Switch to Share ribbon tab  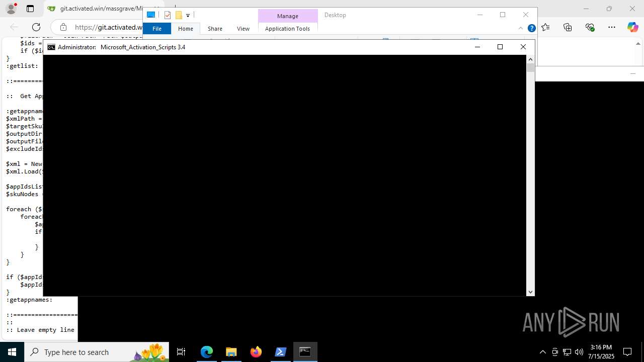(x=215, y=29)
